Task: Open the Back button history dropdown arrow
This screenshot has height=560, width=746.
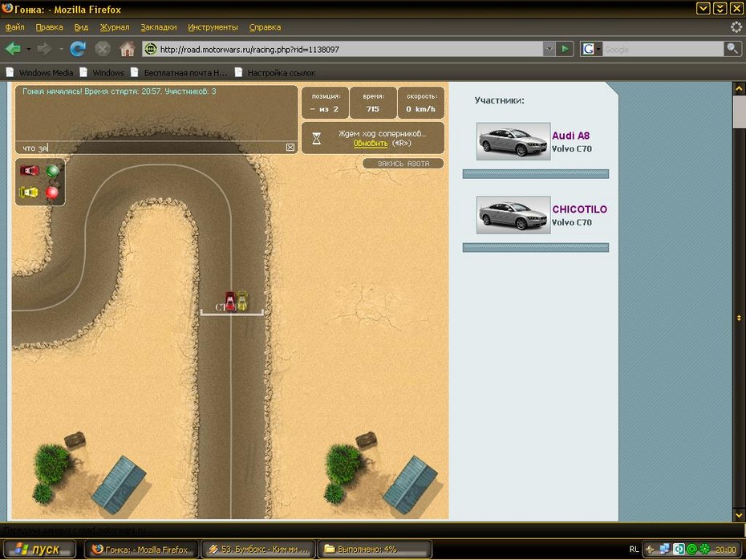Action: [x=29, y=49]
